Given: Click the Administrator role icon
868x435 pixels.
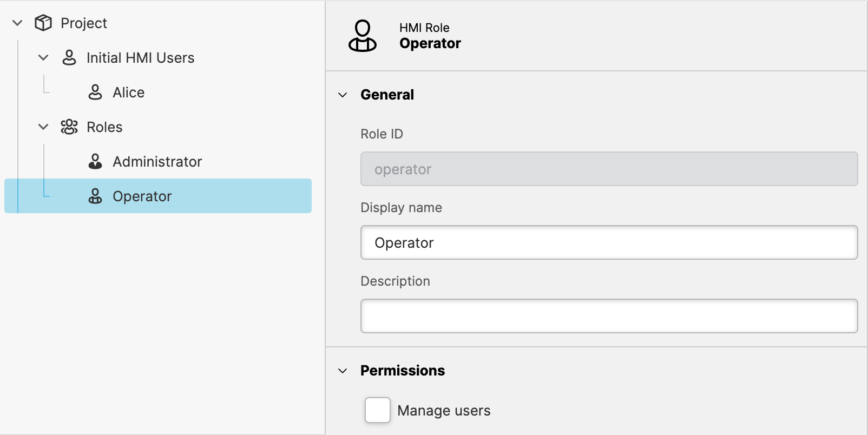Looking at the screenshot, I should click(x=95, y=162).
